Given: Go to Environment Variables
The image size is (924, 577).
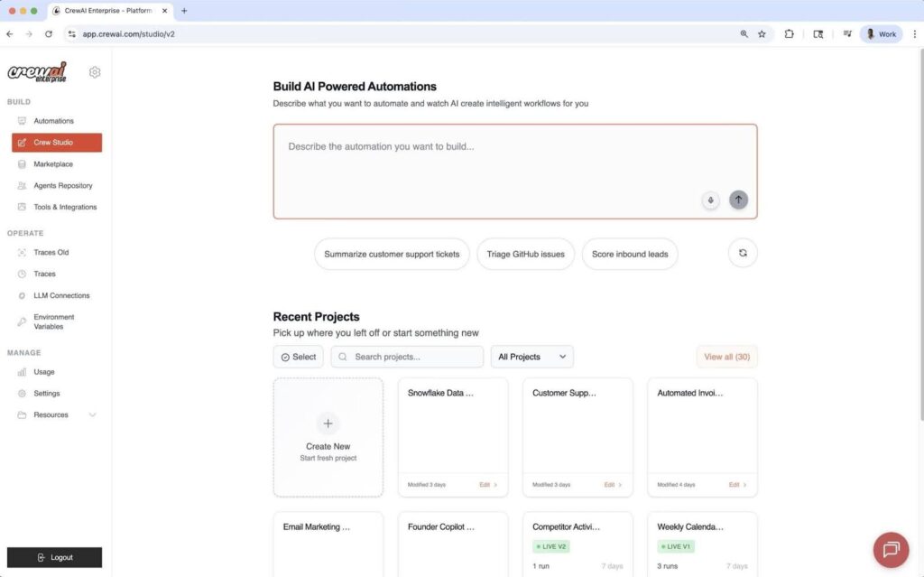Looking at the screenshot, I should [57, 321].
